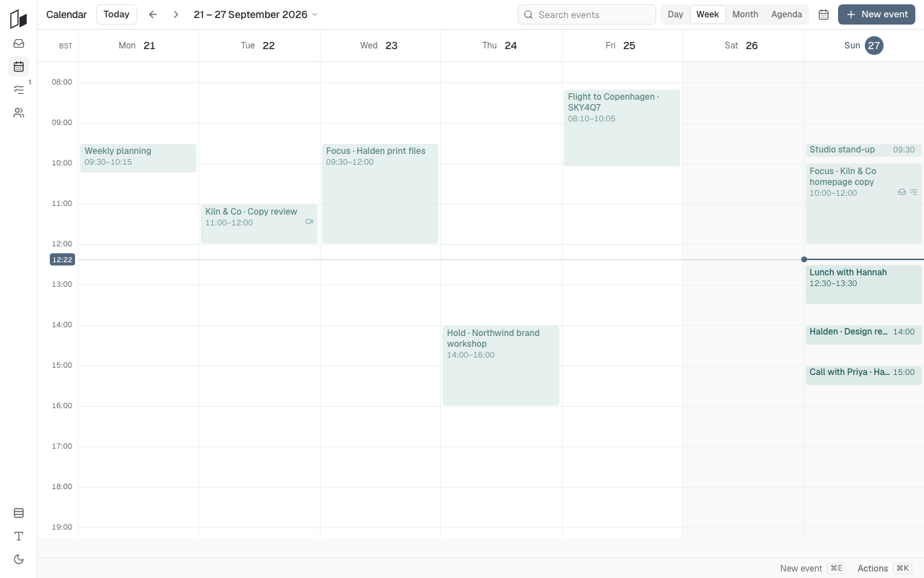Screen dimensions: 924x578
Task: Select the 12:22 current time marker
Action: click(62, 259)
